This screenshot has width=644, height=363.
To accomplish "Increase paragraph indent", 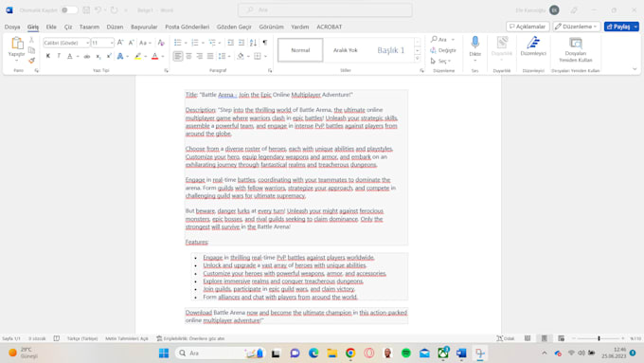I will point(241,43).
